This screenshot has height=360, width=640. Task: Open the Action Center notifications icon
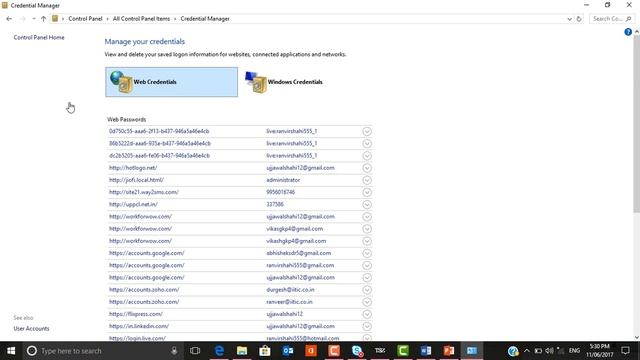click(625, 351)
